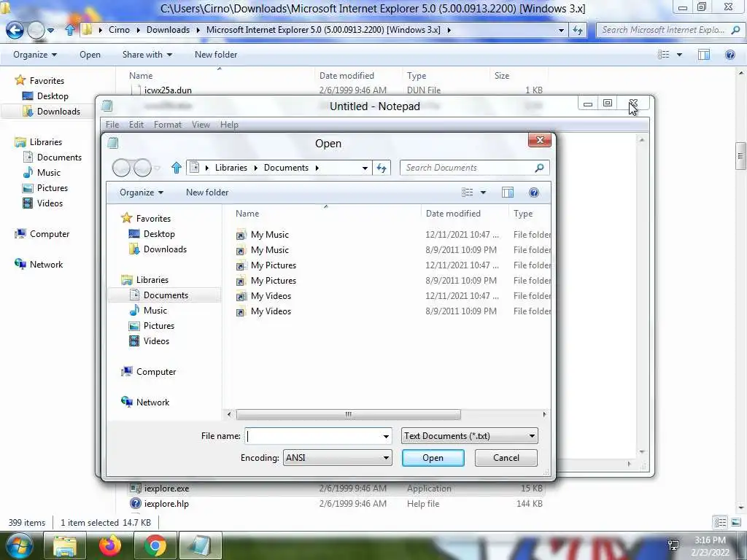Select Videos in the Explorer navigation pane
Viewport: 747px width, 560px height.
(50, 203)
